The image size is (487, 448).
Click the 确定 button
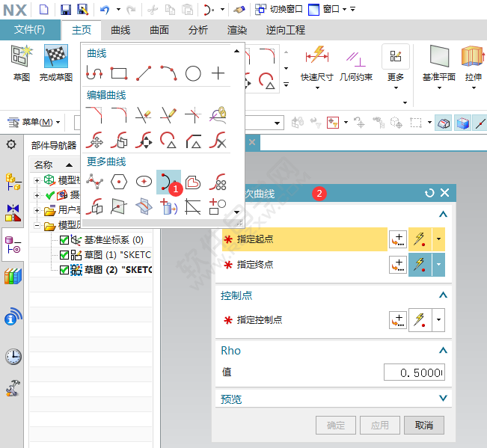point(336,425)
